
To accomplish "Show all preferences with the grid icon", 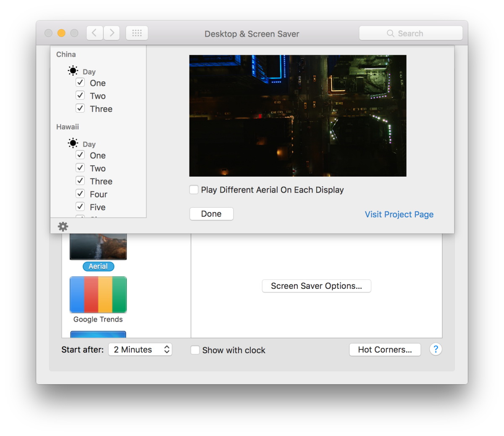I will [137, 33].
